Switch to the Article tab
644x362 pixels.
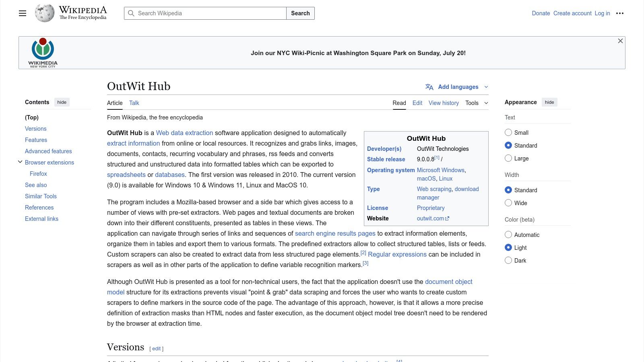[x=115, y=103]
